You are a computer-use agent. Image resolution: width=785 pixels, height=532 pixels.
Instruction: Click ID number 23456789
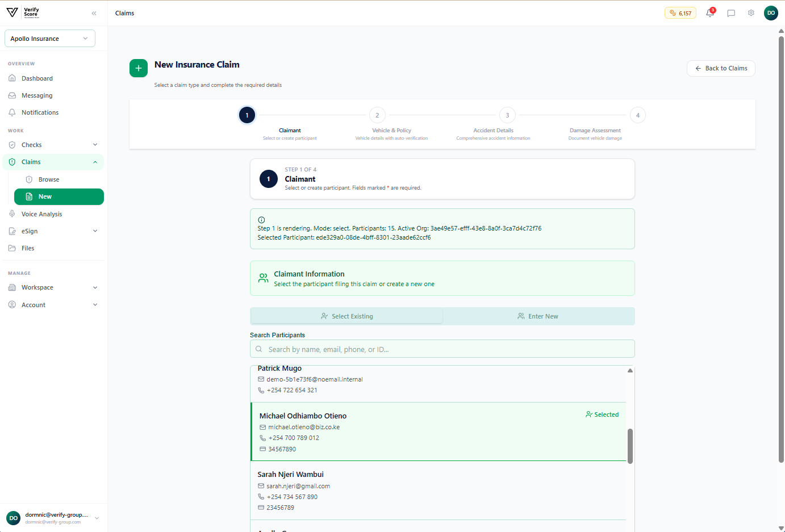click(x=280, y=508)
